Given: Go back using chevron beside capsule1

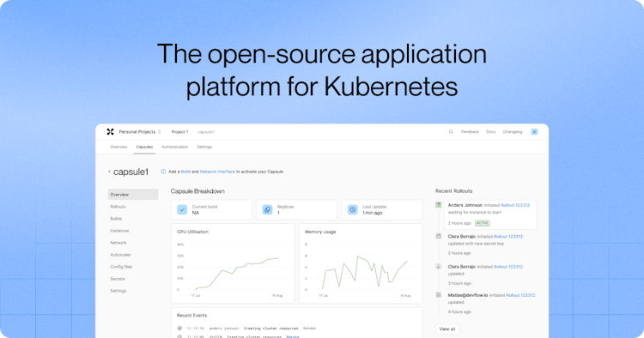Looking at the screenshot, I should [x=109, y=172].
